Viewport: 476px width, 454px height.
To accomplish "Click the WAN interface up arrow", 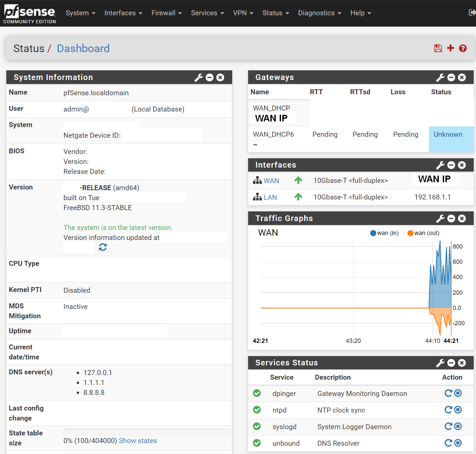I will (298, 180).
